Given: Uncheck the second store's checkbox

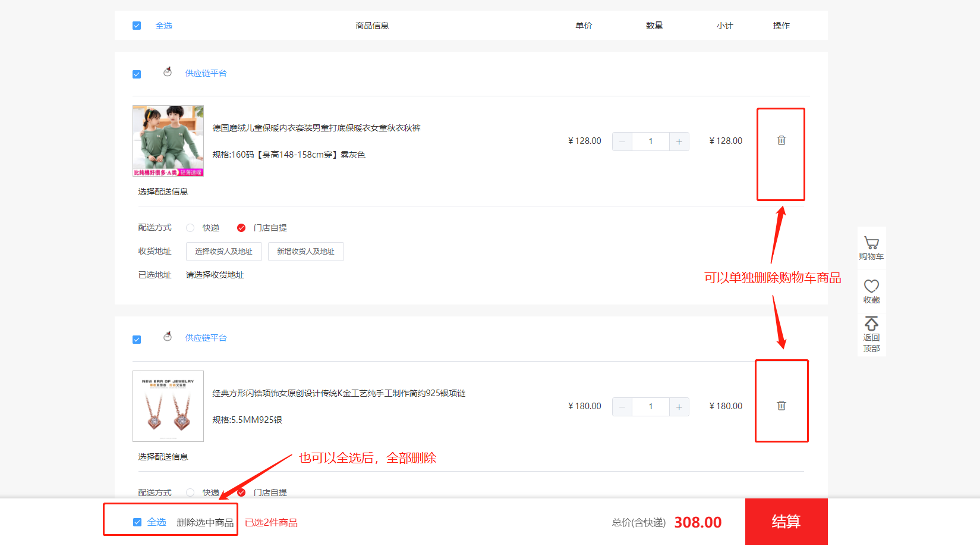Looking at the screenshot, I should point(137,340).
